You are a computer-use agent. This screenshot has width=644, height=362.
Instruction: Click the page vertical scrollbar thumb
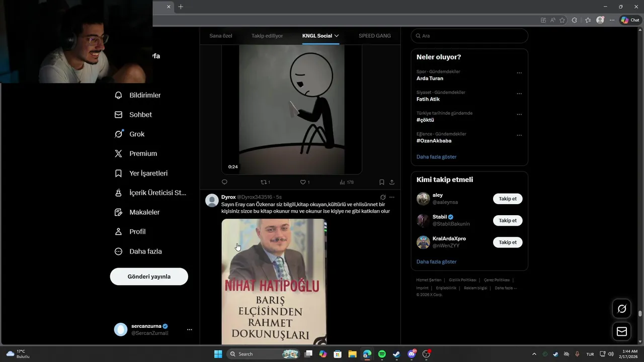[640, 314]
